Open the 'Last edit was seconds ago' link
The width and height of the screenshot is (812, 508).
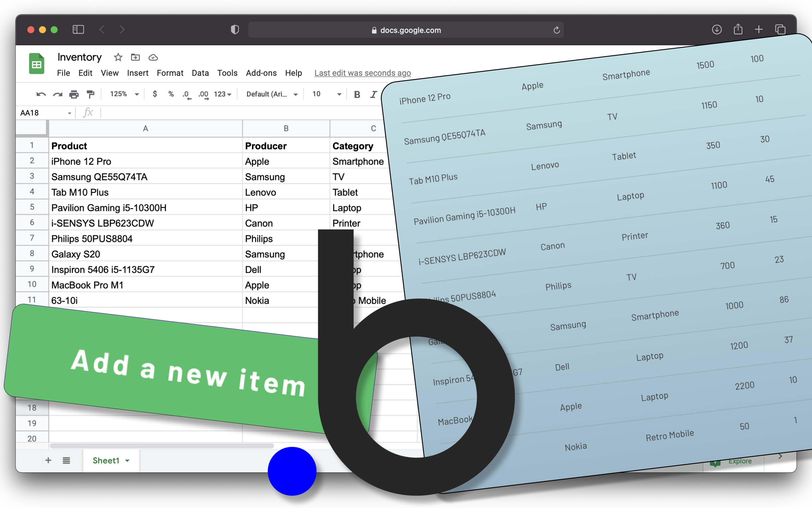(x=362, y=73)
